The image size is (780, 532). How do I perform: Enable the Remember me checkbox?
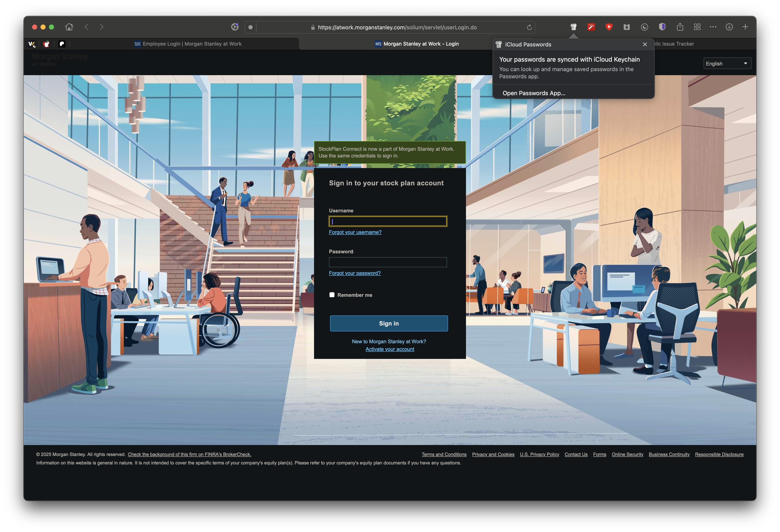(x=332, y=294)
